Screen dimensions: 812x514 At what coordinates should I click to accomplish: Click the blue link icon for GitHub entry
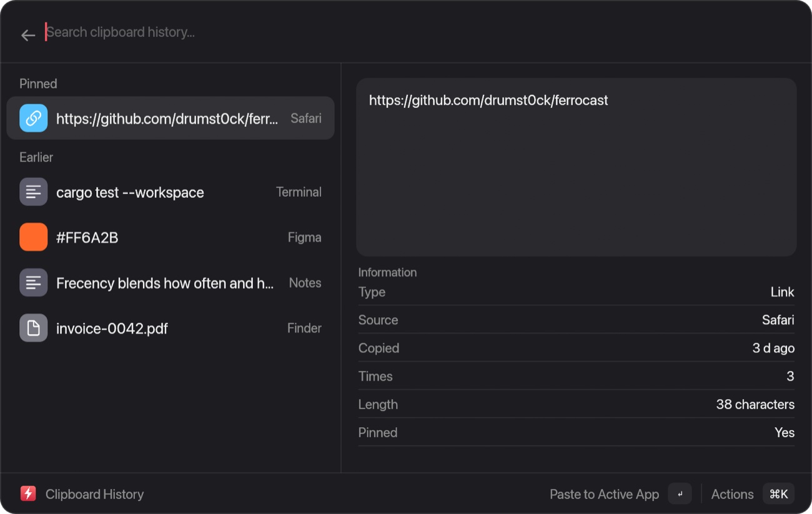pyautogui.click(x=34, y=118)
